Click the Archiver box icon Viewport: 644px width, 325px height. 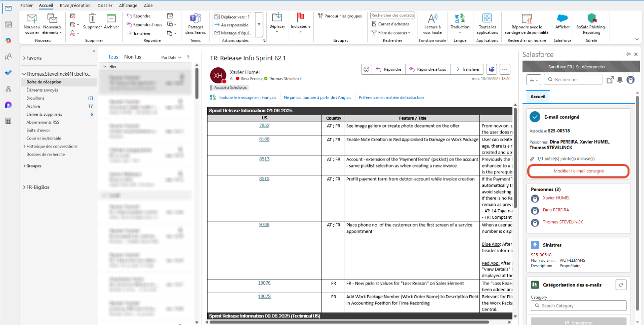click(x=111, y=18)
